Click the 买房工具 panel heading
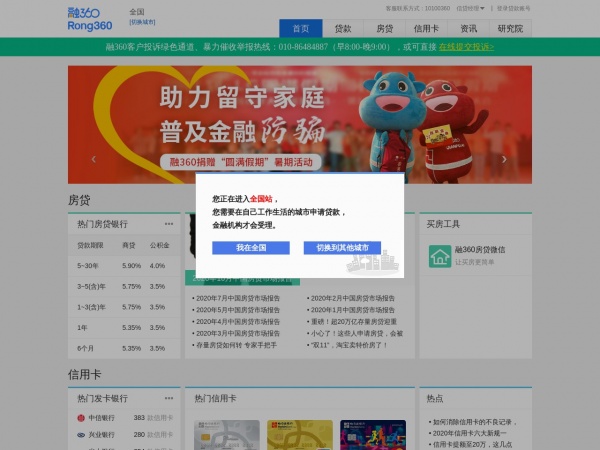Viewport: 600px width, 450px height. point(443,224)
